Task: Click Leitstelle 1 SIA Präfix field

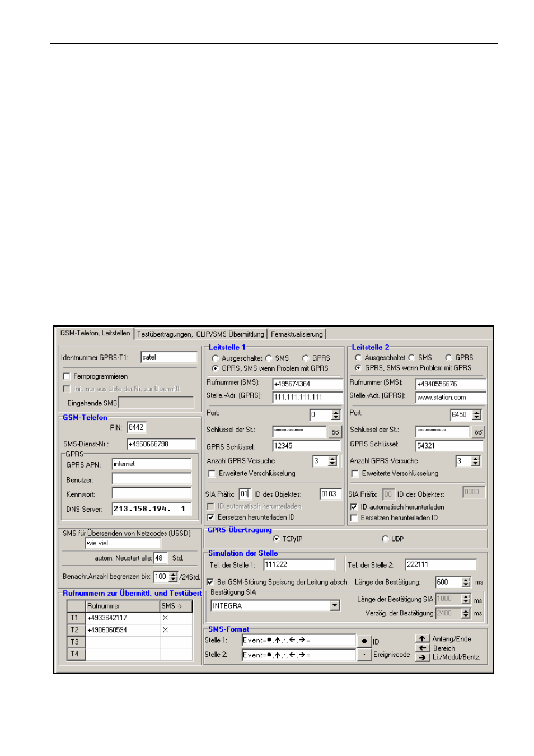Action: click(245, 494)
